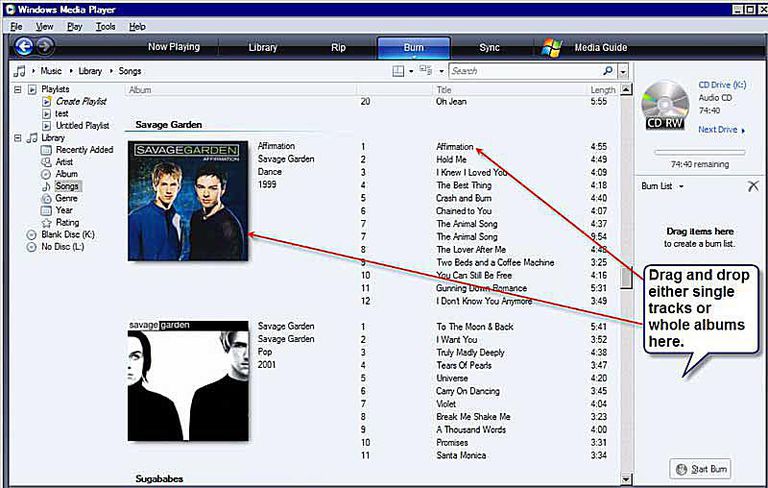Click the Artist icon in sidebar
Image resolution: width=768 pixels, height=488 pixels.
pyautogui.click(x=46, y=162)
